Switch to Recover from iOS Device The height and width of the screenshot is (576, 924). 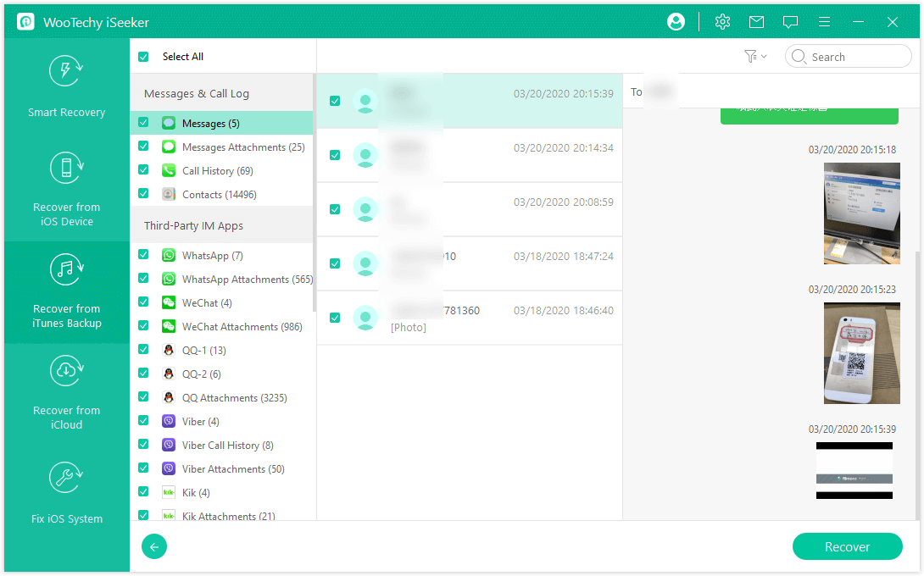click(x=66, y=191)
